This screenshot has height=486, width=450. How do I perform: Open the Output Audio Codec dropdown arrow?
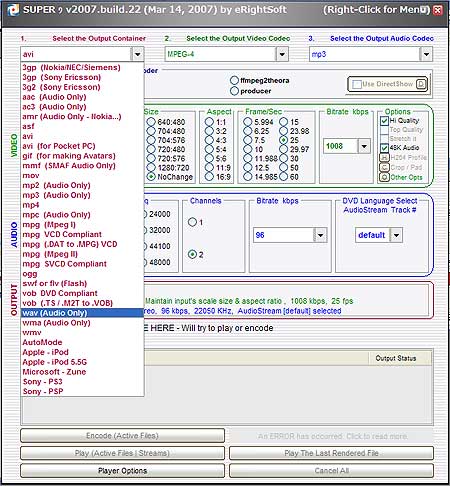[426, 54]
